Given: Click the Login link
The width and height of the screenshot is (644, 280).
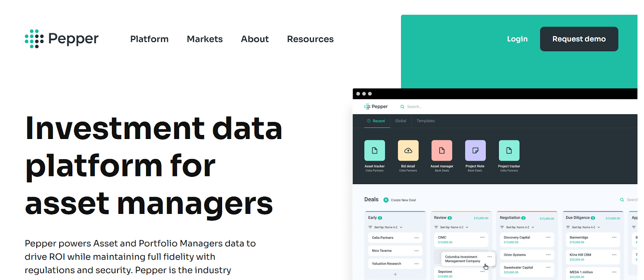Looking at the screenshot, I should (x=517, y=39).
